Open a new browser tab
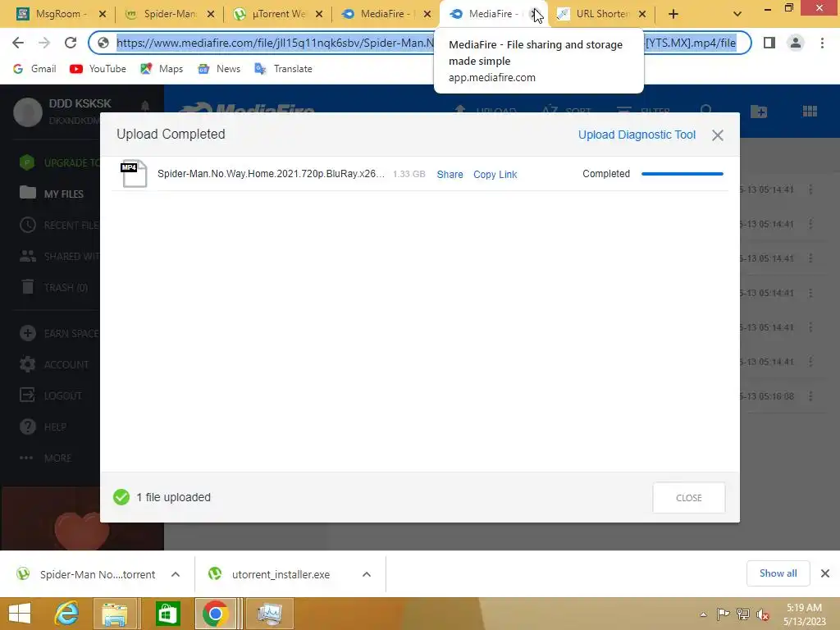Screen dimensions: 840x630 [673, 14]
